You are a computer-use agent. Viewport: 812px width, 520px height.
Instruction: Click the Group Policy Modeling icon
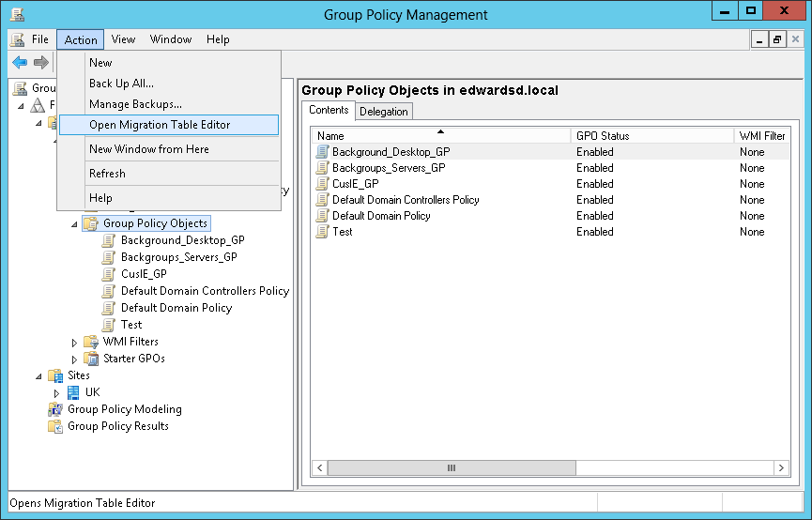pos(55,409)
